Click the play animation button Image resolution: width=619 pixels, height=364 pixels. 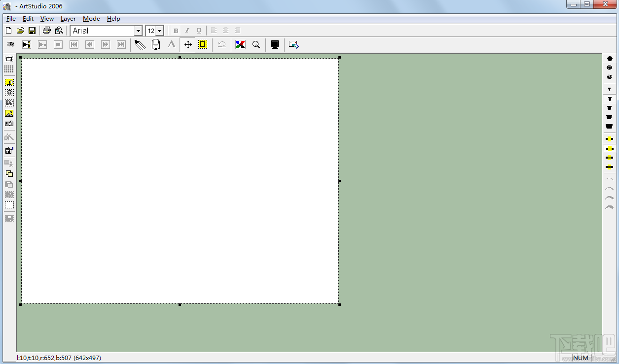(27, 45)
